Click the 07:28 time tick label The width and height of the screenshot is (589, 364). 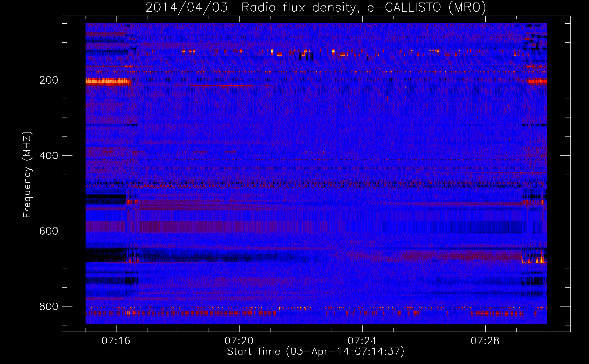(485, 341)
